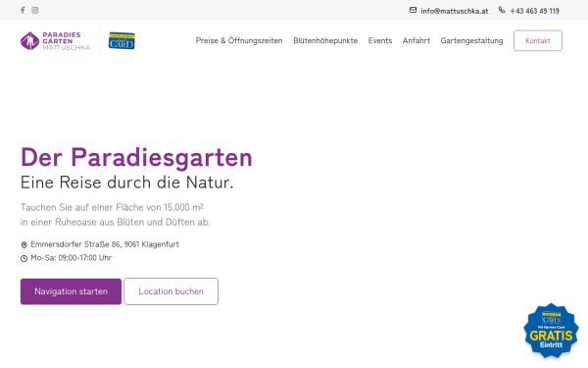The height and width of the screenshot is (368, 588).
Task: Go to Blütenhöhepunkte page
Action: point(325,40)
